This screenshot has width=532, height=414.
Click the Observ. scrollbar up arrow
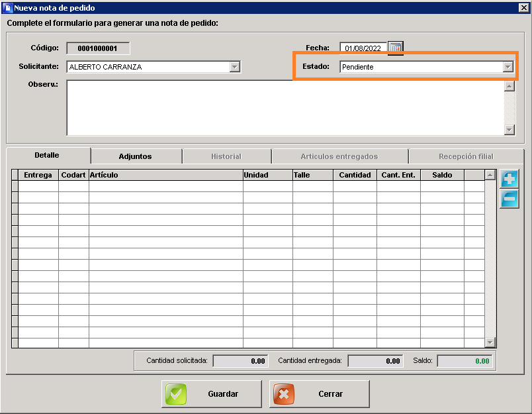point(510,86)
